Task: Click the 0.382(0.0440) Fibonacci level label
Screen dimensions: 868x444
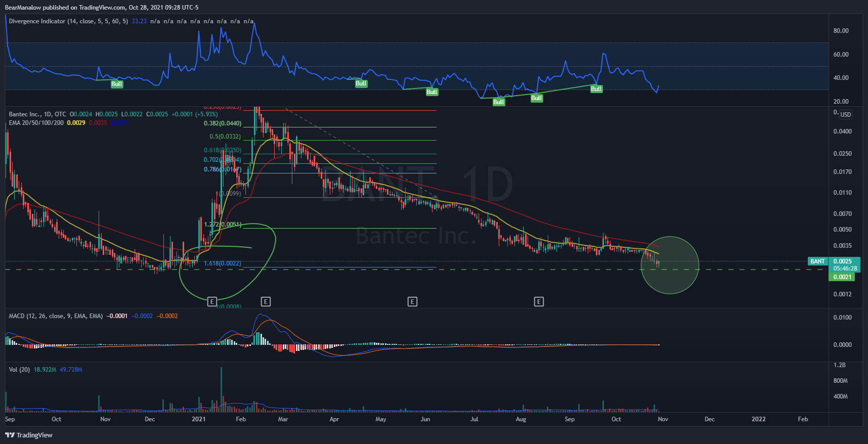Action: (223, 123)
